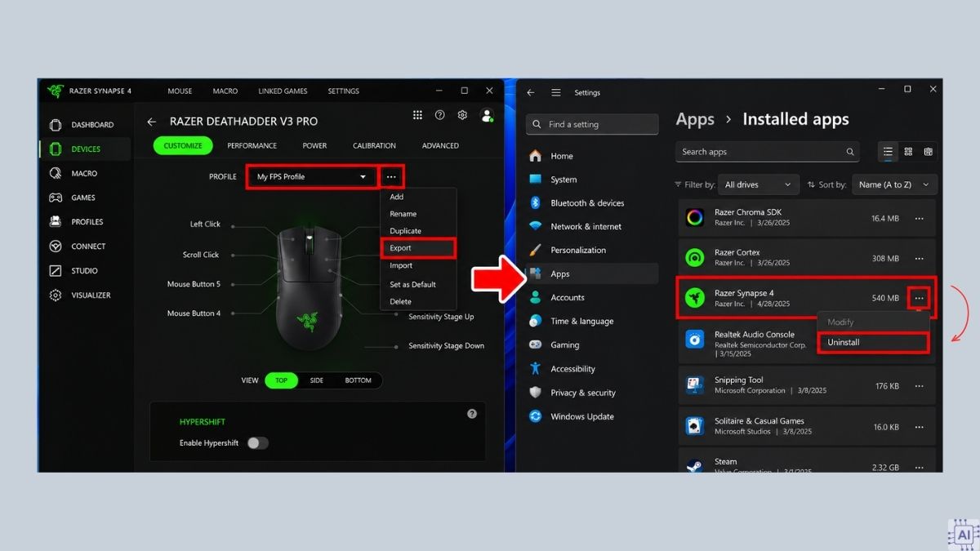This screenshot has width=980, height=551.
Task: Click the Hypershift help icon
Action: click(472, 414)
